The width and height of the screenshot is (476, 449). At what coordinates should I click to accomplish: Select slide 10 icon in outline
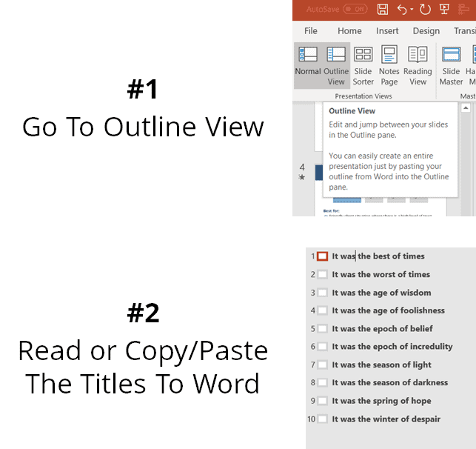pyautogui.click(x=323, y=419)
